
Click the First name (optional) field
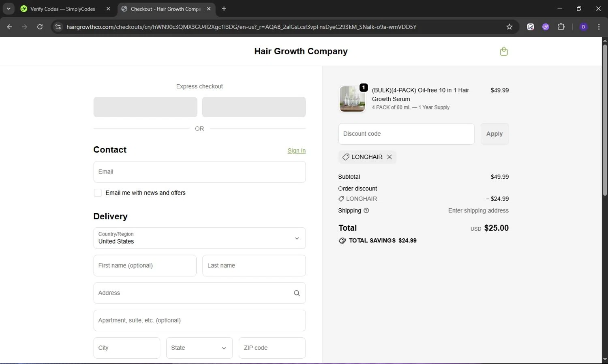(145, 266)
